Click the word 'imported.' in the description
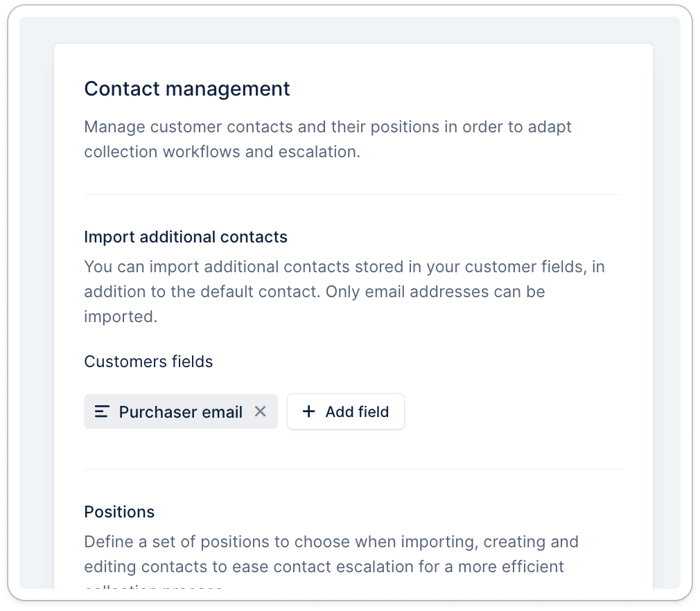This screenshot has height=611, width=700. point(121,317)
